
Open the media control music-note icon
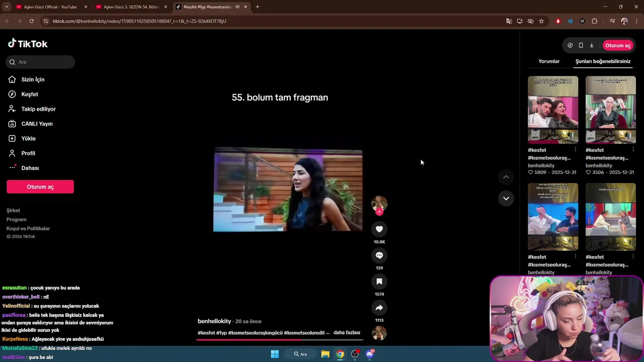(612, 21)
